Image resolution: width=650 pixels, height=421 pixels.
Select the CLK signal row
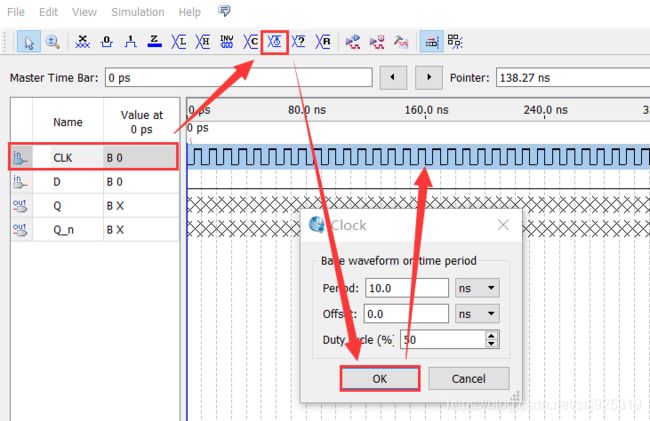94,157
